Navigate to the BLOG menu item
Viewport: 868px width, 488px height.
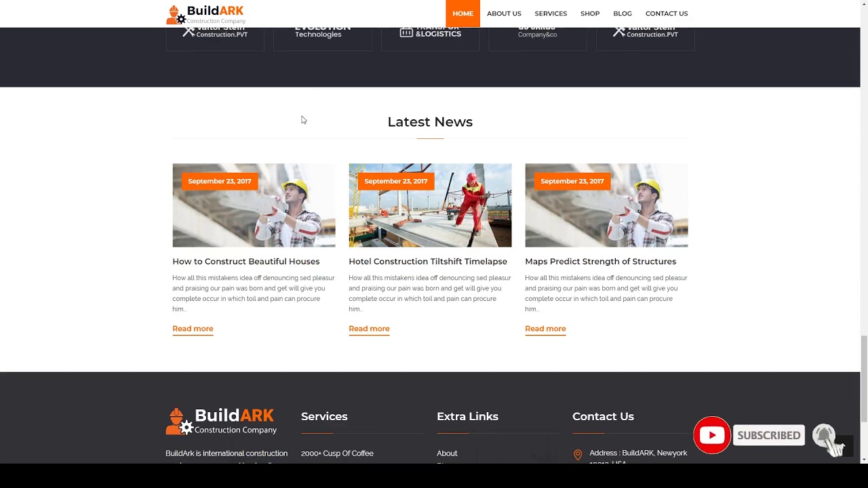coord(623,14)
